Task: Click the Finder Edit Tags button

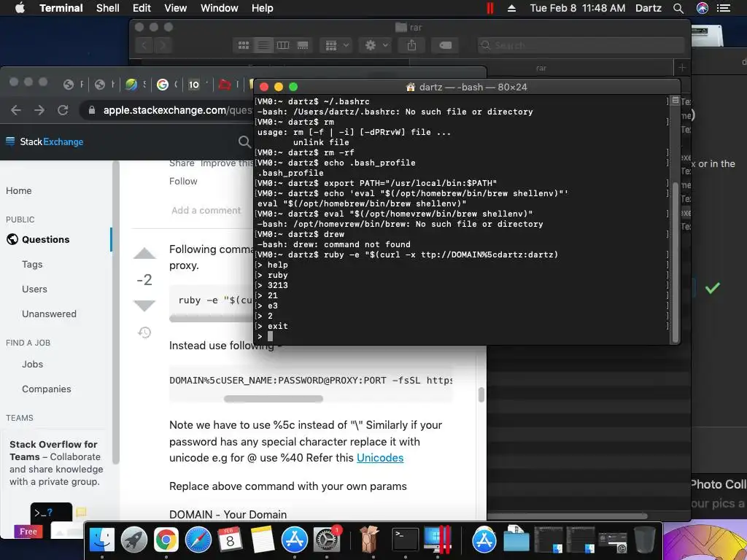Action: 445,45
